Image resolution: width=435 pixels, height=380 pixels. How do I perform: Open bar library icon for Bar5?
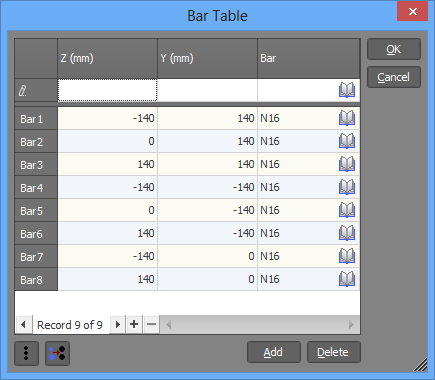tap(347, 210)
